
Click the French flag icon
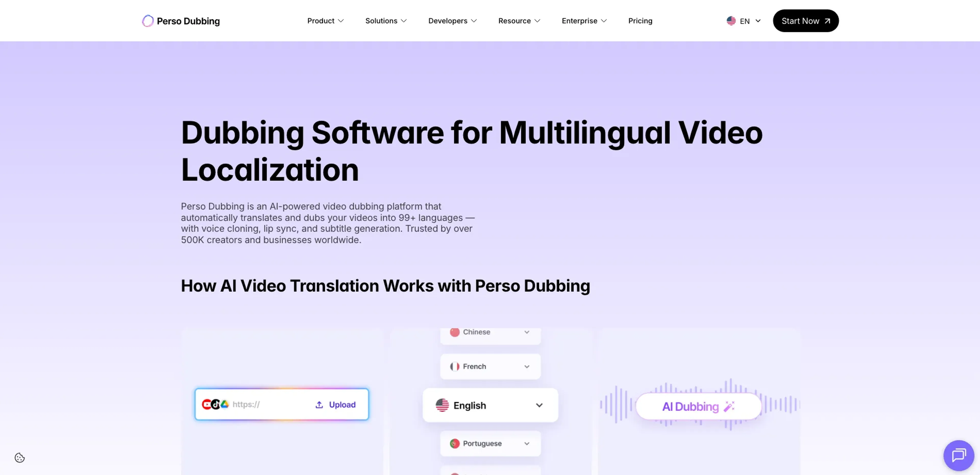pyautogui.click(x=454, y=366)
